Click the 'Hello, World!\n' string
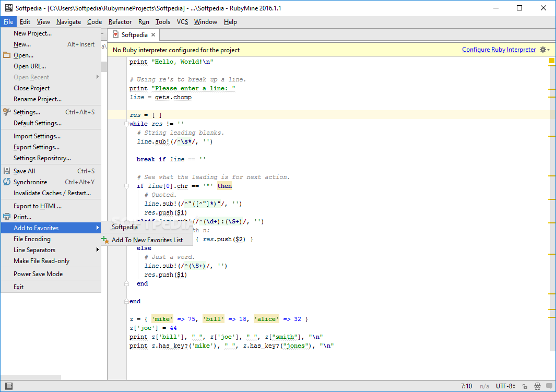 (x=182, y=62)
